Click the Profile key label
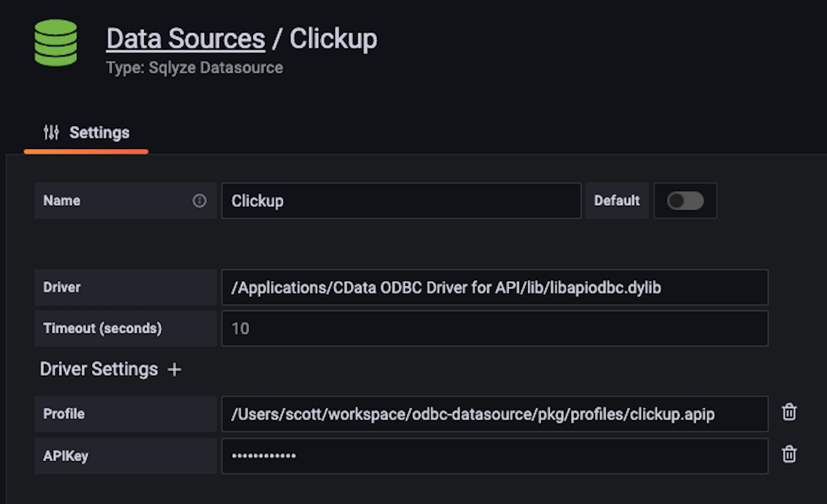Image resolution: width=827 pixels, height=504 pixels. 64,414
